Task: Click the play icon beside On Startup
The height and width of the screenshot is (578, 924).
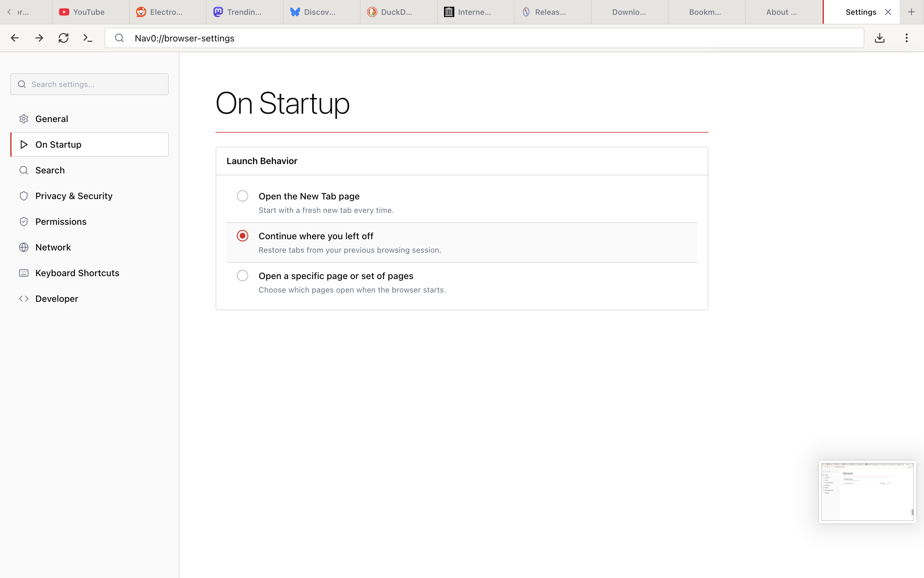Action: click(24, 144)
